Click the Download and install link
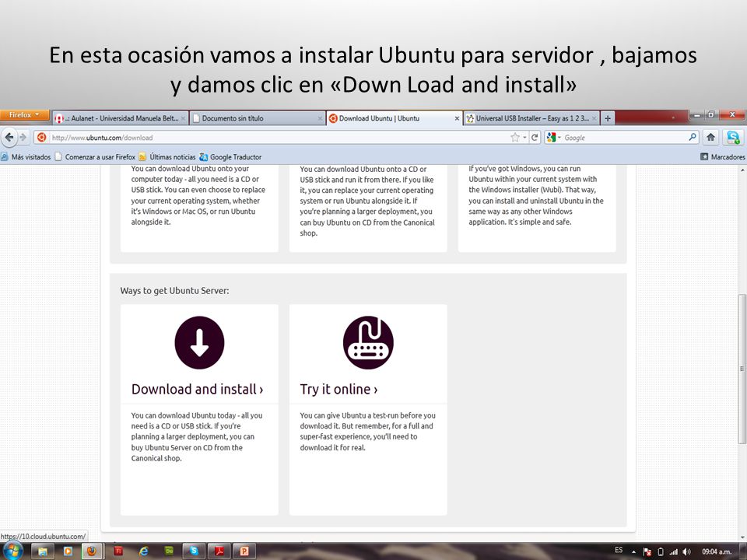This screenshot has width=747, height=560. (197, 389)
